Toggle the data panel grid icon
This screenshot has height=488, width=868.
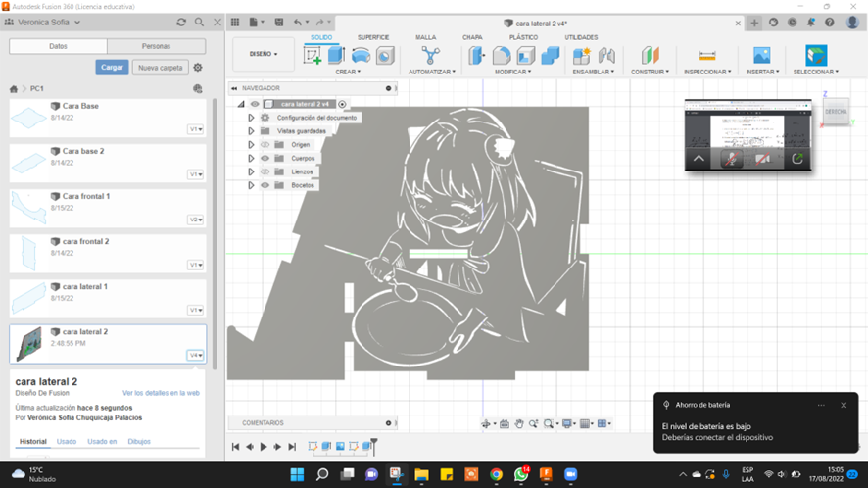click(x=235, y=23)
